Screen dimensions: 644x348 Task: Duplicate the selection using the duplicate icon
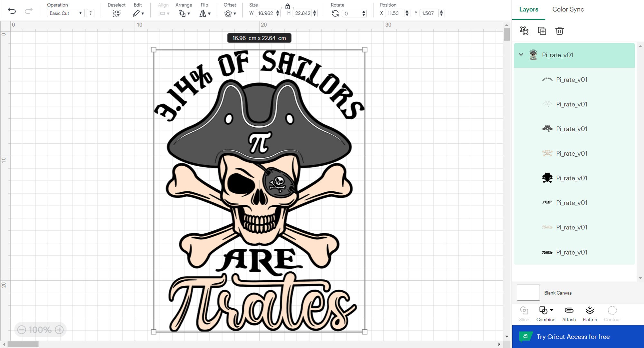point(542,31)
